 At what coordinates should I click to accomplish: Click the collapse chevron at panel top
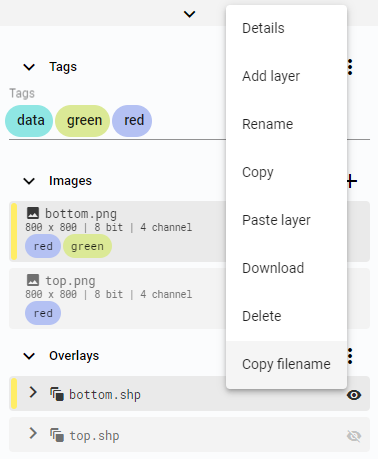(x=189, y=14)
